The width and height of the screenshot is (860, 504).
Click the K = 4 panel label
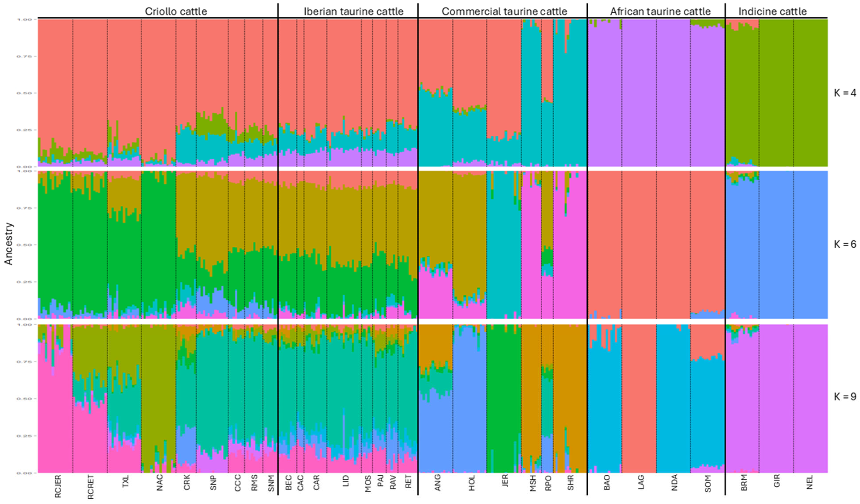(845, 93)
